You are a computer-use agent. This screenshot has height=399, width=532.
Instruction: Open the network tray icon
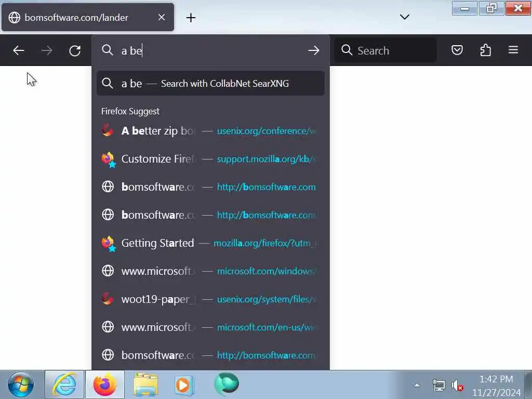438,385
